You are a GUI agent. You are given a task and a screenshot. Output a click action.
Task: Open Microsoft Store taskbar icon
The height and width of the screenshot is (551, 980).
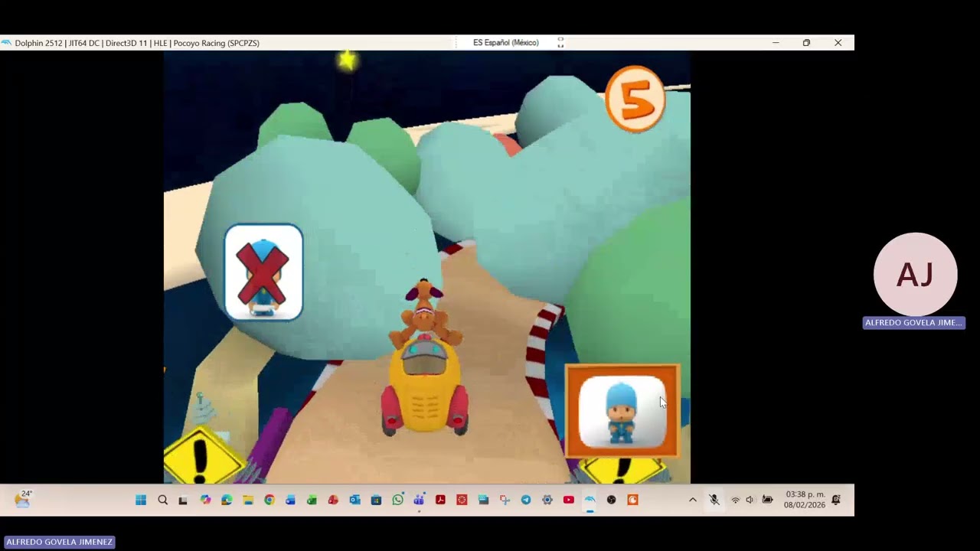(x=376, y=500)
